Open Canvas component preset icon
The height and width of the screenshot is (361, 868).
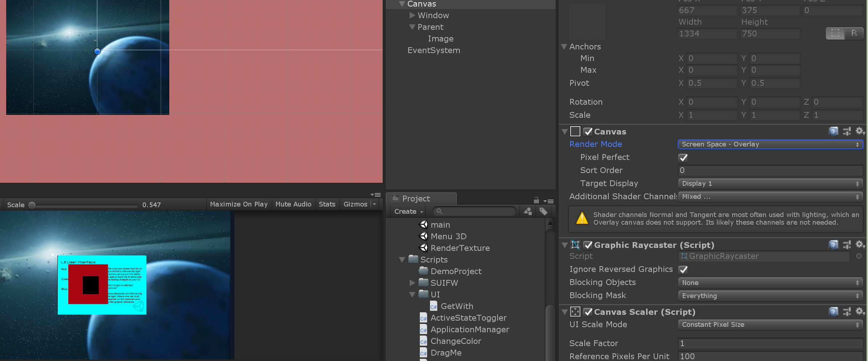(847, 131)
